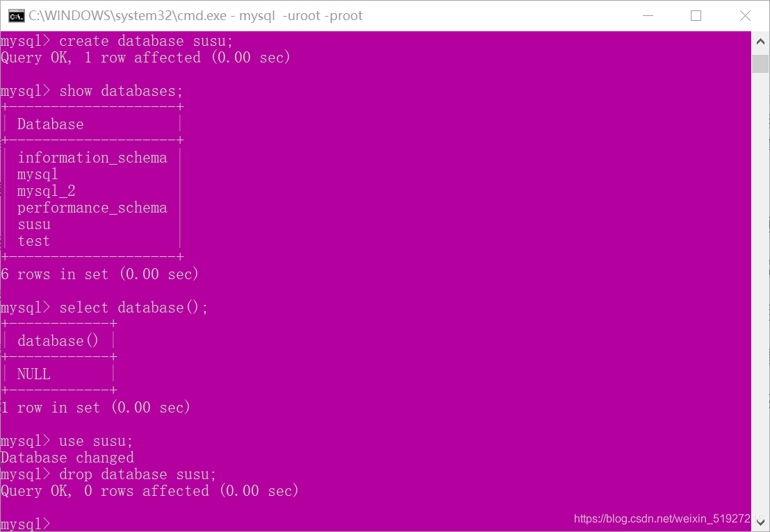Click the '6 rows in set' line

coord(99,274)
